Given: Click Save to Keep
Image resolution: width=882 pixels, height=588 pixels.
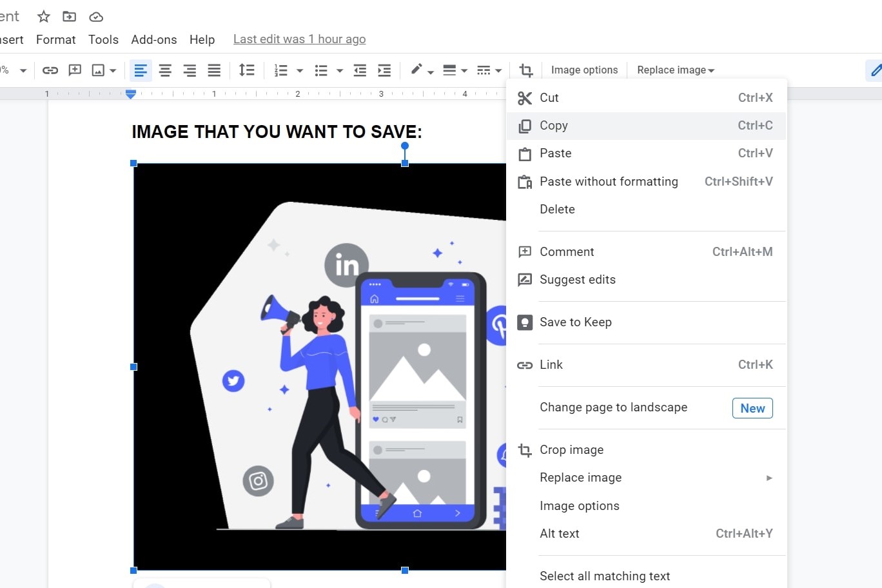Looking at the screenshot, I should 646,322.
